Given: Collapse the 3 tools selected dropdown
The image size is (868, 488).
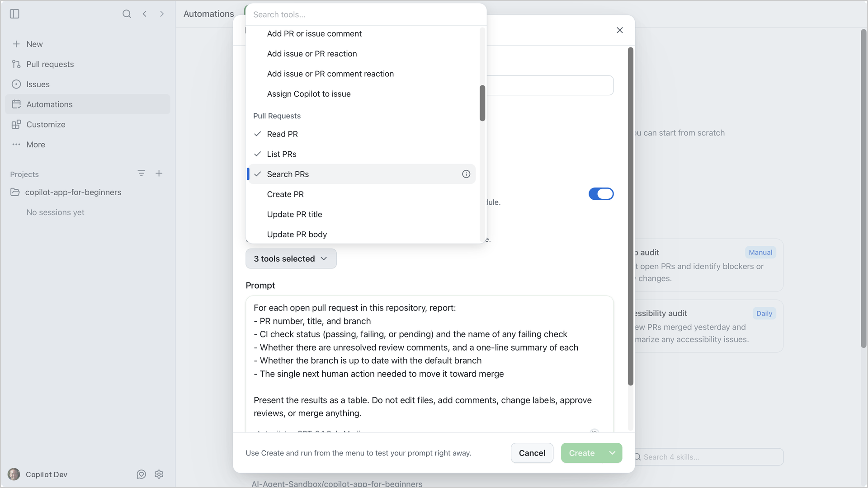Looking at the screenshot, I should pyautogui.click(x=291, y=259).
